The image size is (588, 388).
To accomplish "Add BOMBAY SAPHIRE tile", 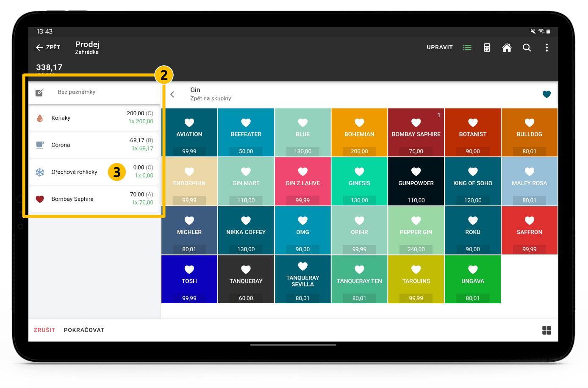I will [416, 132].
